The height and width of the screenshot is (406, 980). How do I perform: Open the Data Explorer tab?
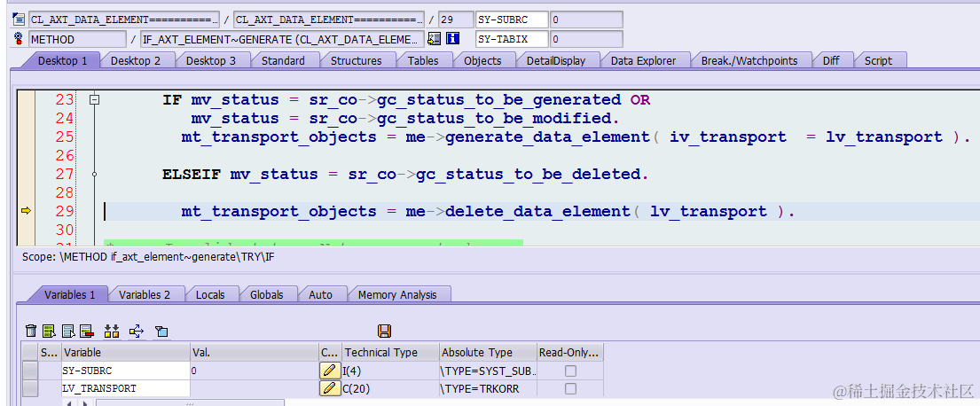(643, 60)
